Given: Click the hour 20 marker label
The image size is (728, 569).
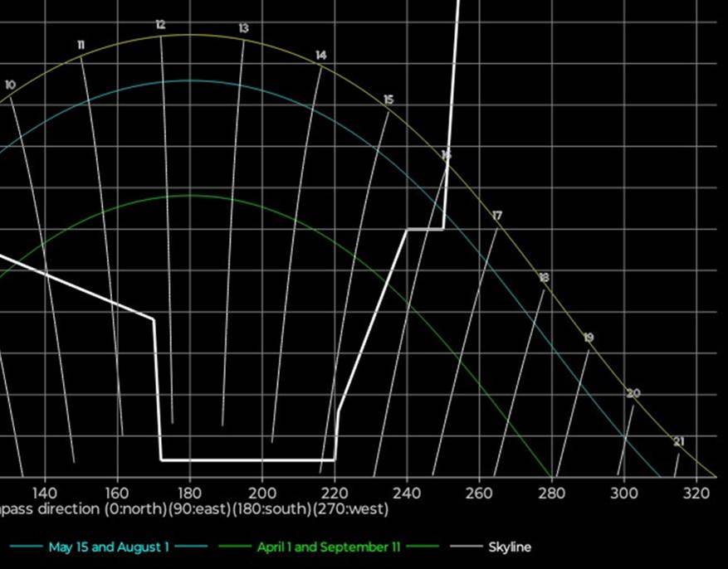Looking at the screenshot, I should [633, 393].
